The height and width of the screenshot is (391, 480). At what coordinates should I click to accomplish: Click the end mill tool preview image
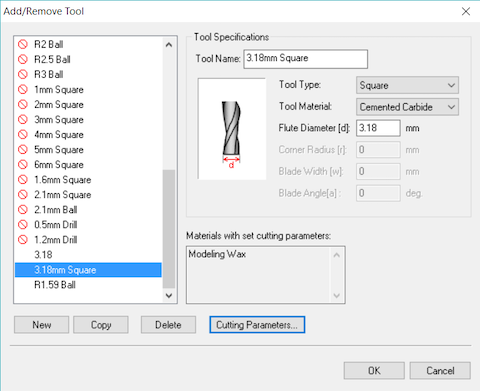point(232,129)
